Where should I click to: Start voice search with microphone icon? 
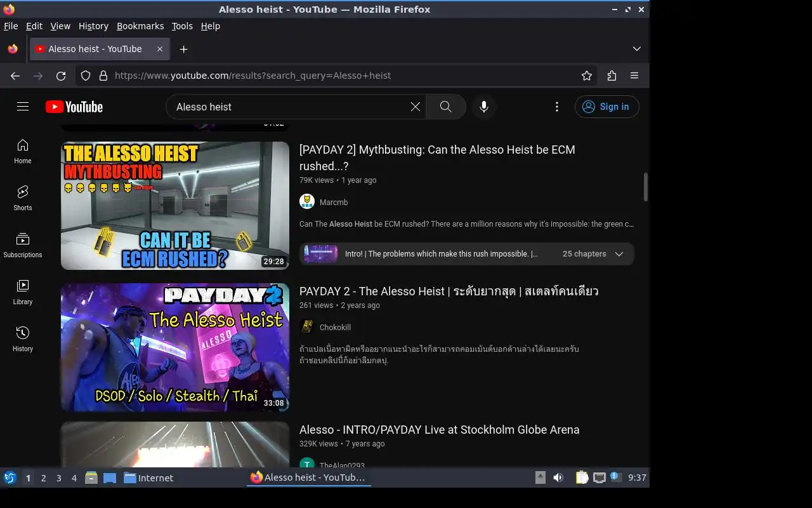coord(484,107)
